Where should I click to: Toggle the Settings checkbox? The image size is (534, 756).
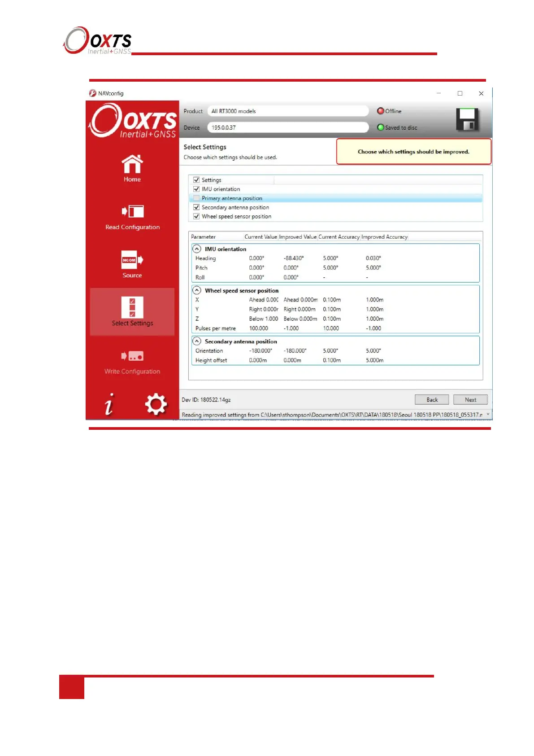point(196,180)
